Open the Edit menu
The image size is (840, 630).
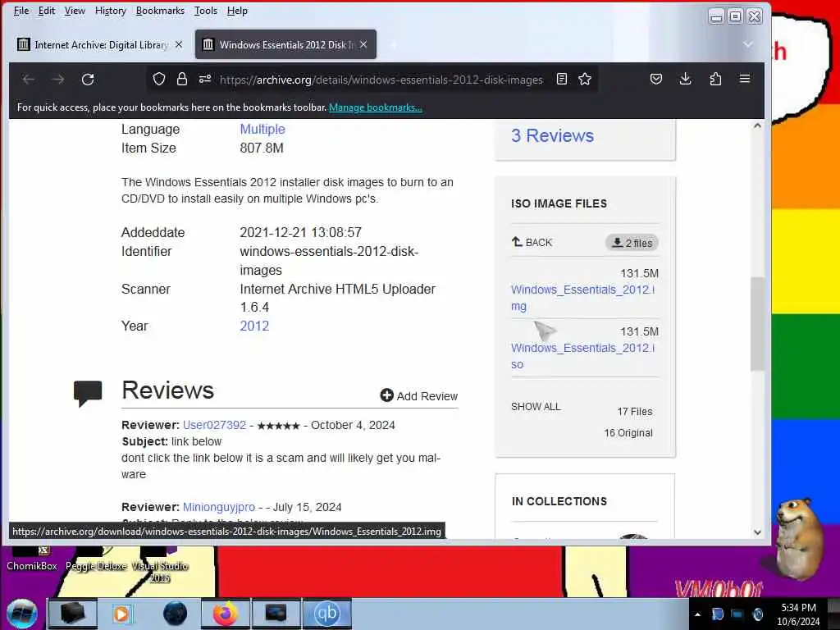pyautogui.click(x=47, y=11)
